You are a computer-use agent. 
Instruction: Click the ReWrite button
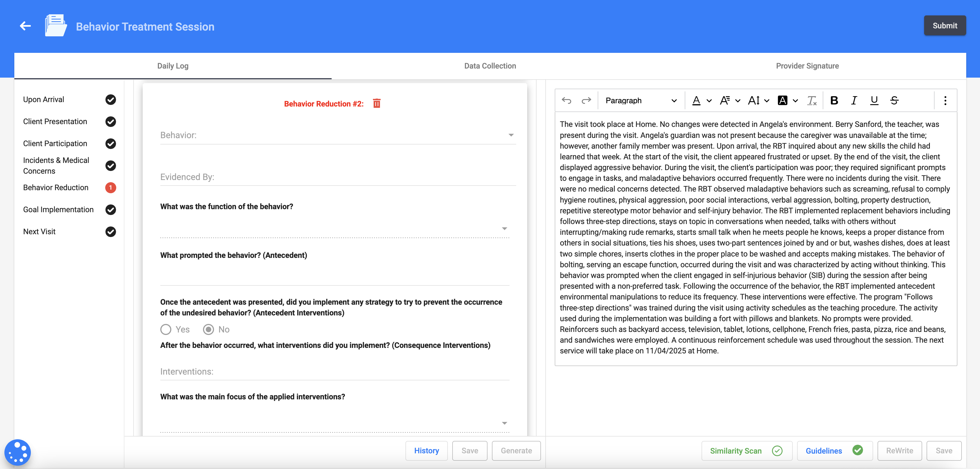[x=899, y=451]
